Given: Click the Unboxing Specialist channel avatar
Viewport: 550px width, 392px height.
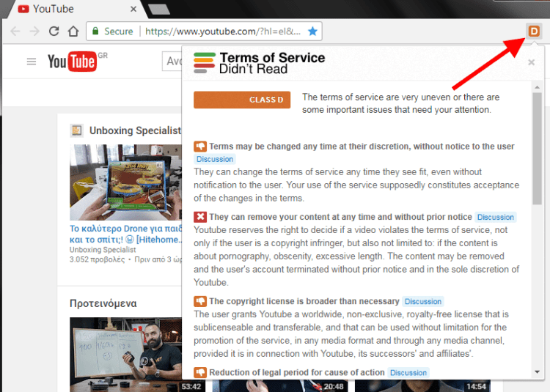Looking at the screenshot, I should click(76, 130).
